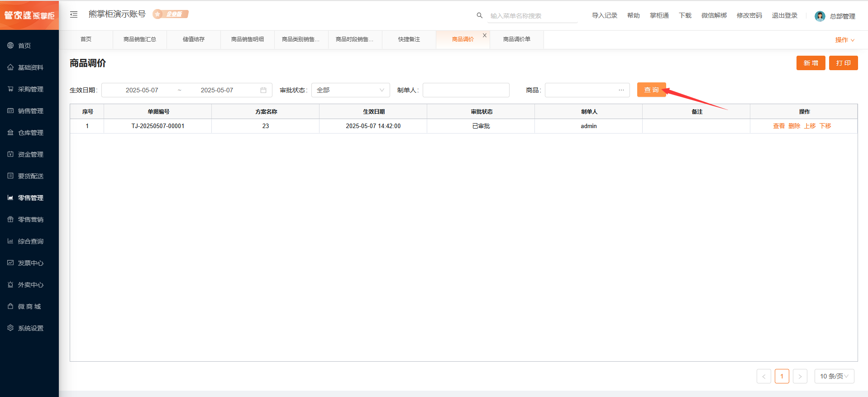The width and height of the screenshot is (868, 397).
Task: Open the 审批状态 dropdown
Action: click(351, 90)
